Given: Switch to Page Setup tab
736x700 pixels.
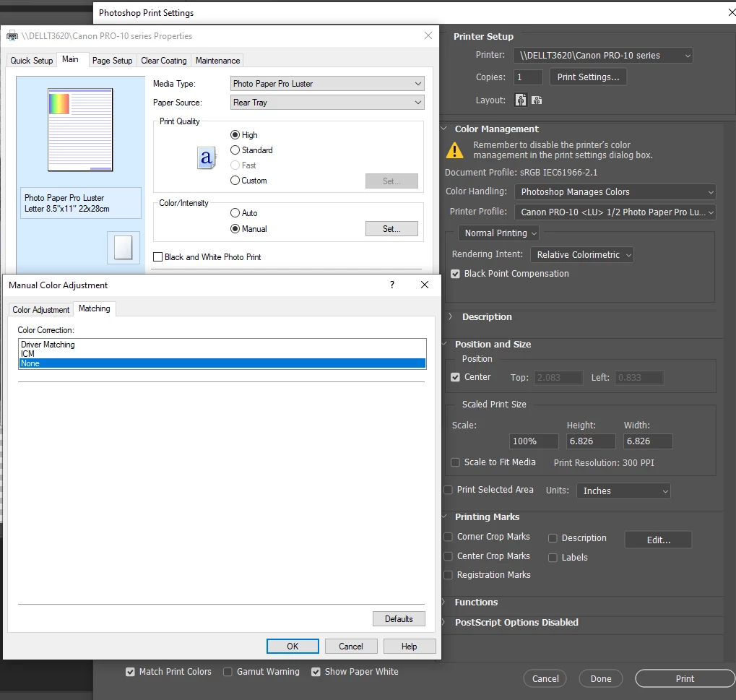Looking at the screenshot, I should point(112,61).
